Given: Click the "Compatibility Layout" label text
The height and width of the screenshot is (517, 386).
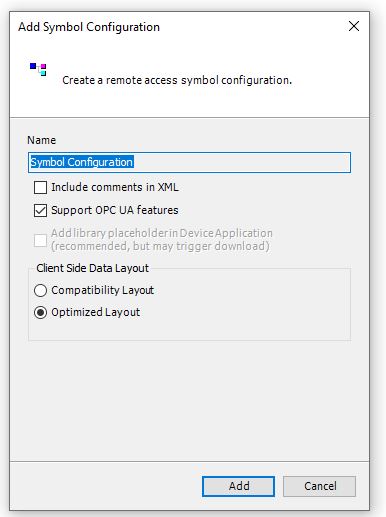Looking at the screenshot, I should tap(102, 290).
